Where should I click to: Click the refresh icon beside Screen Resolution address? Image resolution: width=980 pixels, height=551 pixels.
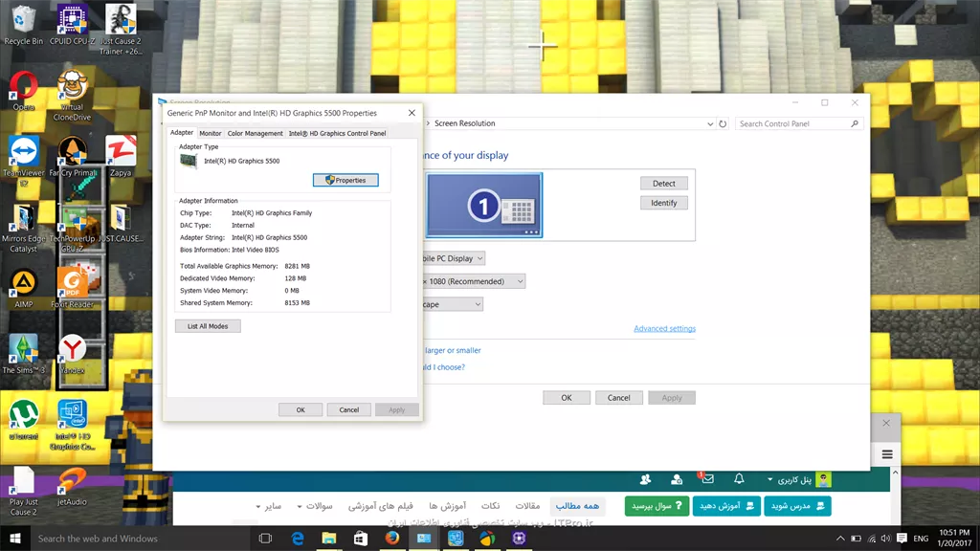[x=723, y=123]
